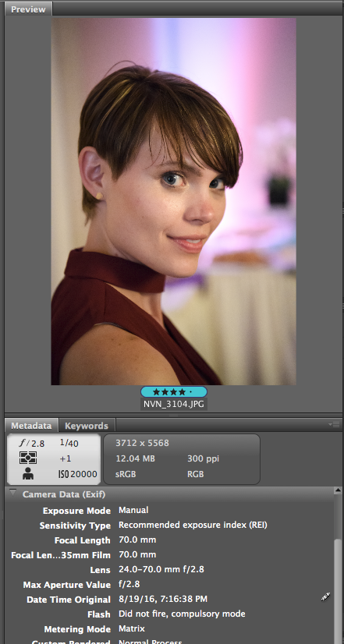
Task: Click the Exposure Mode label
Action: 77,511
